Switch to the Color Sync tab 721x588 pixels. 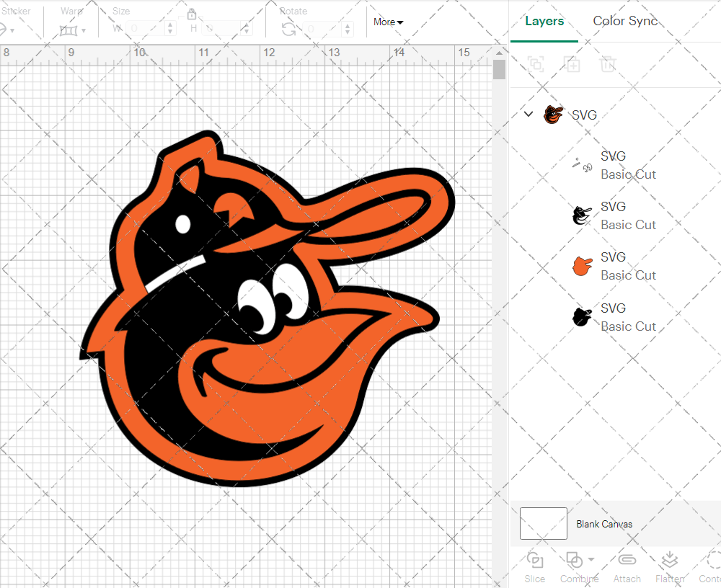pyautogui.click(x=625, y=21)
